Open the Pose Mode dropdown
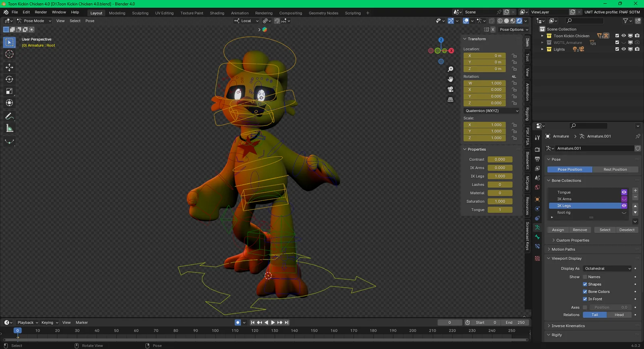 pos(34,21)
